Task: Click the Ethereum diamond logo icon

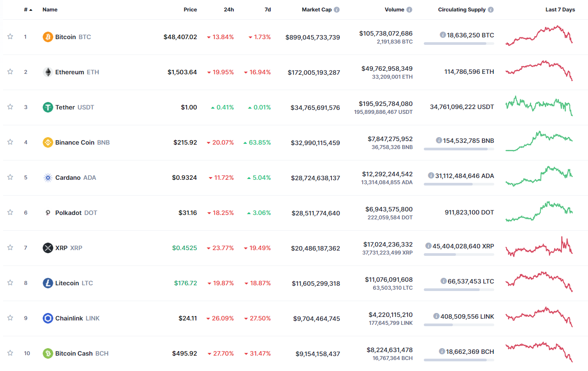Action: [48, 72]
